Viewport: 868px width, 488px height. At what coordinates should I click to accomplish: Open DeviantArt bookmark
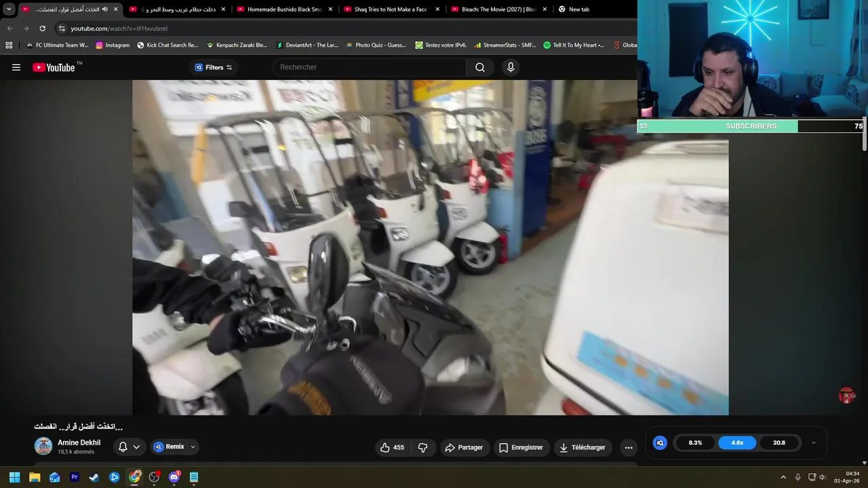click(x=307, y=45)
